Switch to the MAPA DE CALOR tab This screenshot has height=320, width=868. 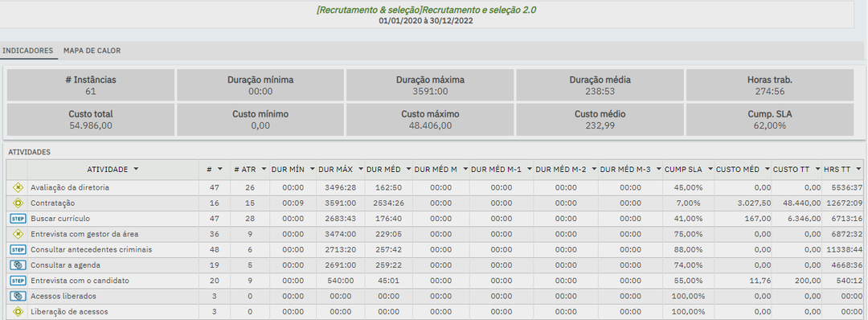(92, 51)
